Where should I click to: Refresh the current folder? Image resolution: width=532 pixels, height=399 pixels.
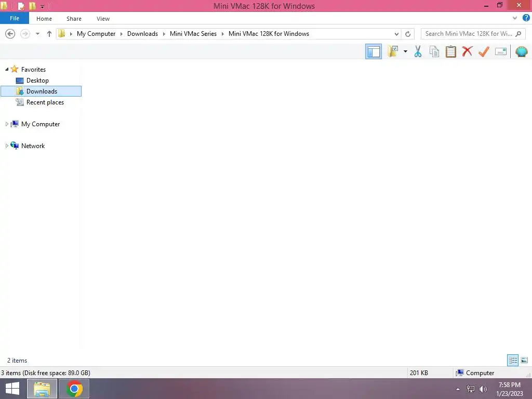pyautogui.click(x=408, y=34)
